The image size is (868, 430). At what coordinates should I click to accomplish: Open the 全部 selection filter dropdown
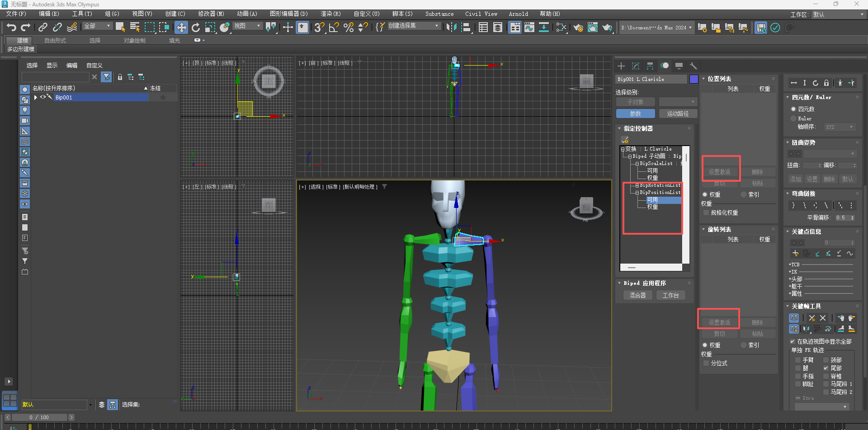point(97,26)
